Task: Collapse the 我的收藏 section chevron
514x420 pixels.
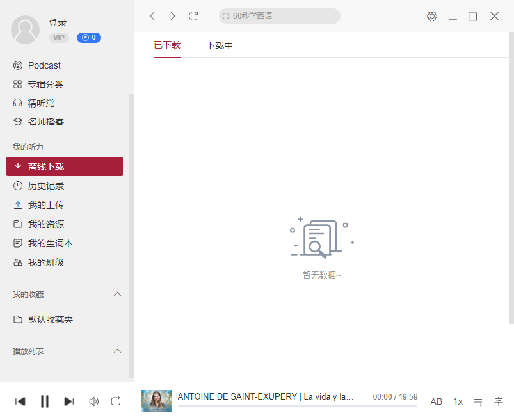Action: (117, 294)
